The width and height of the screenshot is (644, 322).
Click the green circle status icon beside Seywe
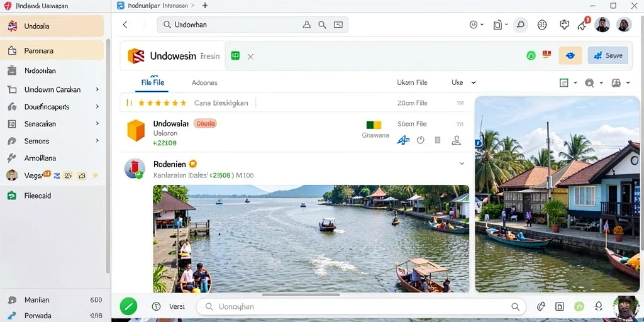coord(531,55)
